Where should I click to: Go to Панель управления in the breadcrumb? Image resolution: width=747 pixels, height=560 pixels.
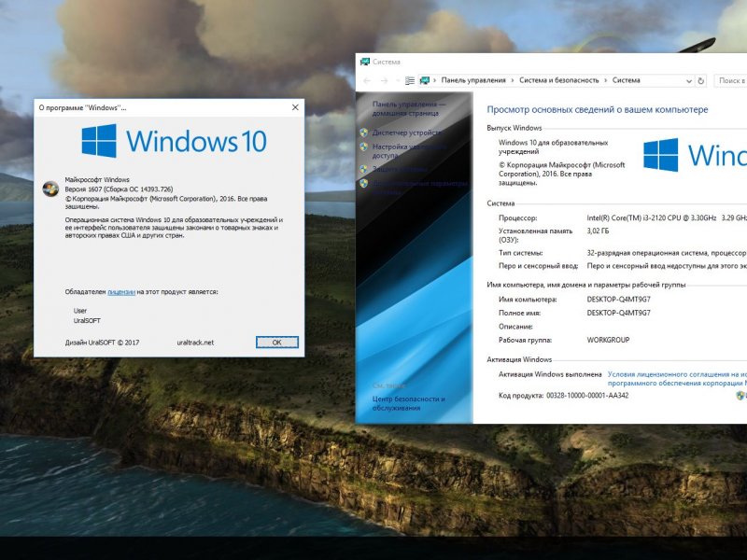pos(473,80)
